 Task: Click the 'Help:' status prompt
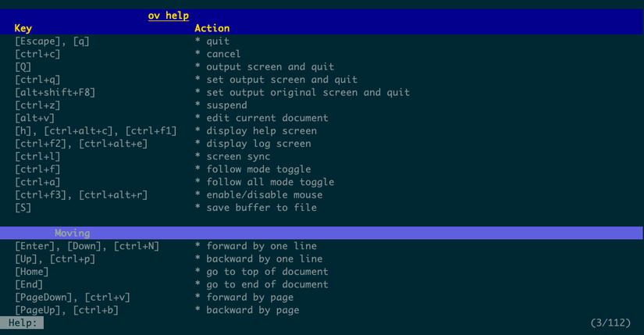[x=23, y=323]
